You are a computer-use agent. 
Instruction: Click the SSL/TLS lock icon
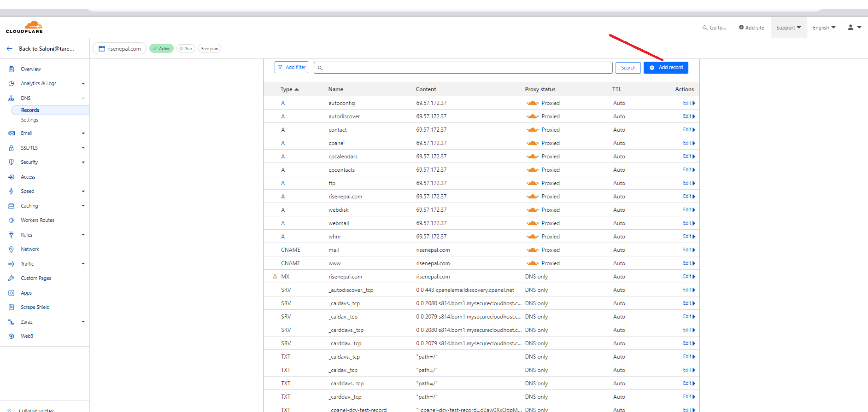pyautogui.click(x=12, y=148)
